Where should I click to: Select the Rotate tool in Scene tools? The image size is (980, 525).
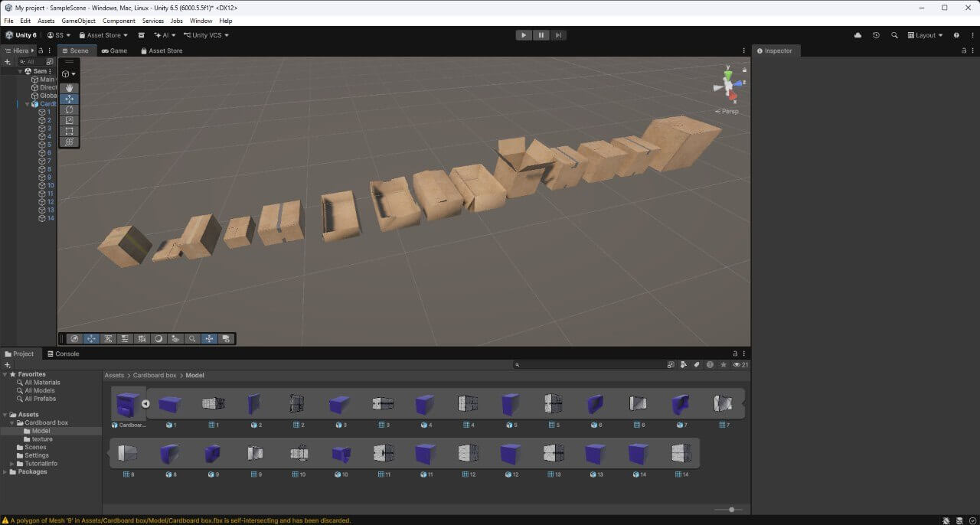point(69,109)
